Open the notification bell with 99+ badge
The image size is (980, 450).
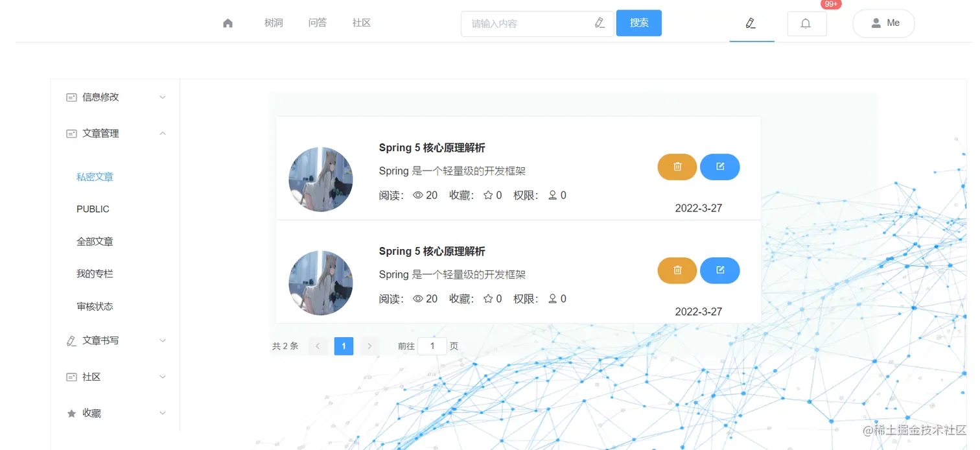point(806,23)
